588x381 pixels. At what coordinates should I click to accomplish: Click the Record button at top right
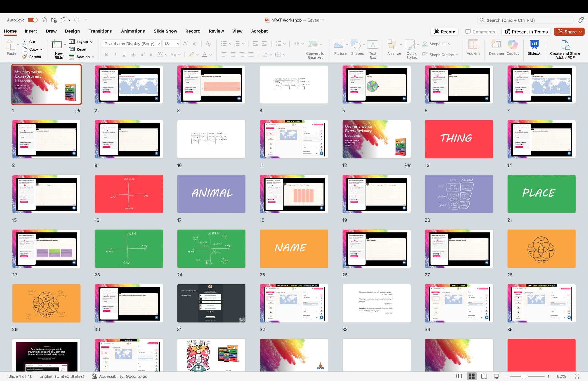click(444, 32)
